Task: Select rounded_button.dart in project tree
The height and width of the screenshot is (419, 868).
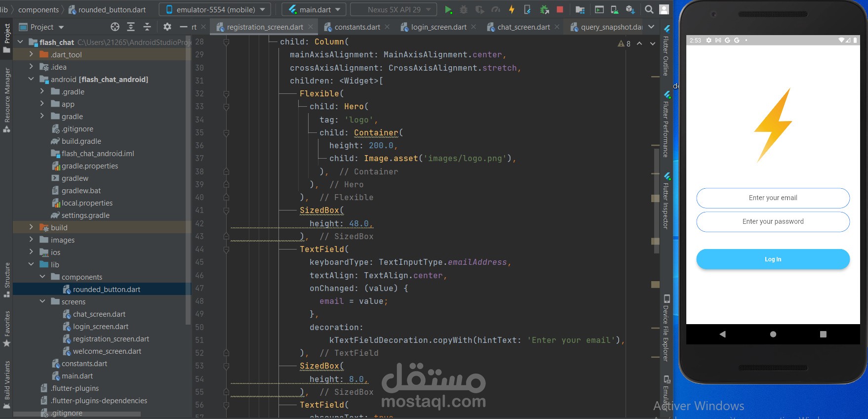Action: [x=101, y=289]
